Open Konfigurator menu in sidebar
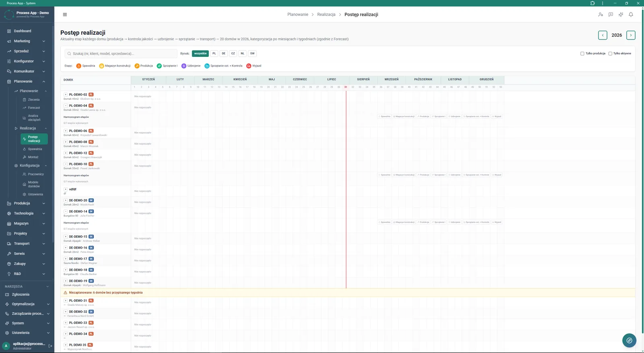This screenshot has width=644, height=353. click(x=27, y=61)
